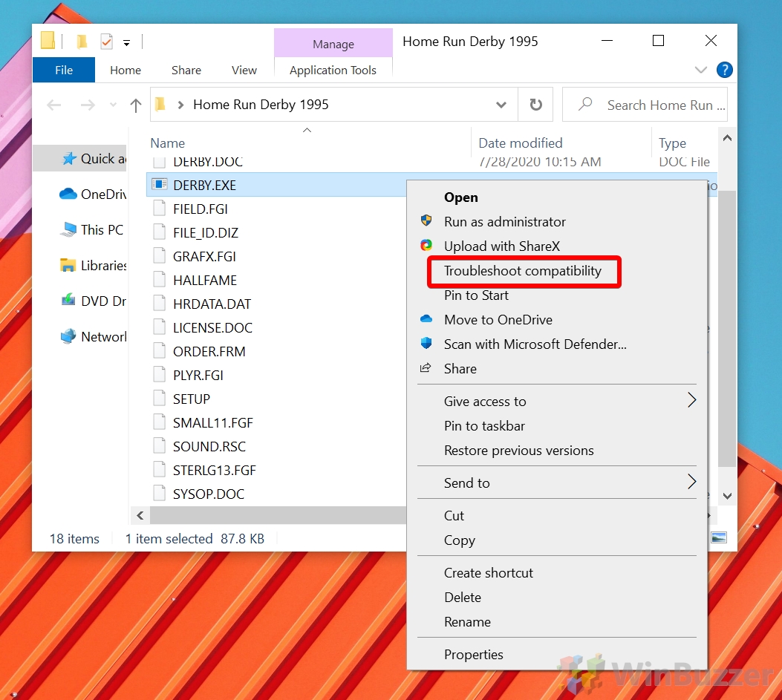Select the SYSOP.DOC file name
Image resolution: width=782 pixels, height=700 pixels.
click(209, 494)
